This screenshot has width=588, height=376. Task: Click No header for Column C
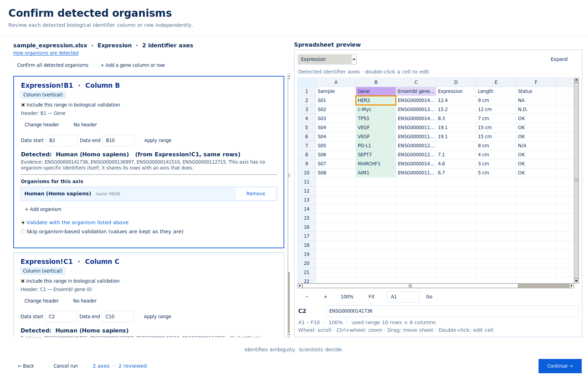pos(85,301)
